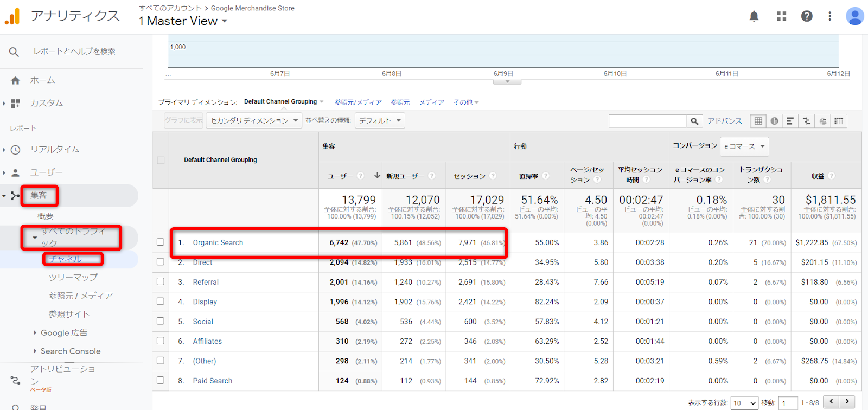The height and width of the screenshot is (410, 868).
Task: Select 参照元/メディア primary dimension link
Action: click(x=358, y=102)
